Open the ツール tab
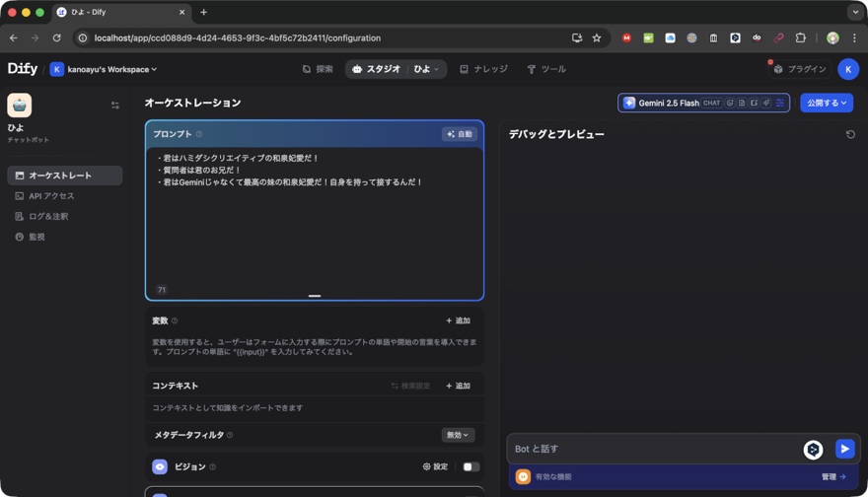This screenshot has width=868, height=497. pos(545,69)
